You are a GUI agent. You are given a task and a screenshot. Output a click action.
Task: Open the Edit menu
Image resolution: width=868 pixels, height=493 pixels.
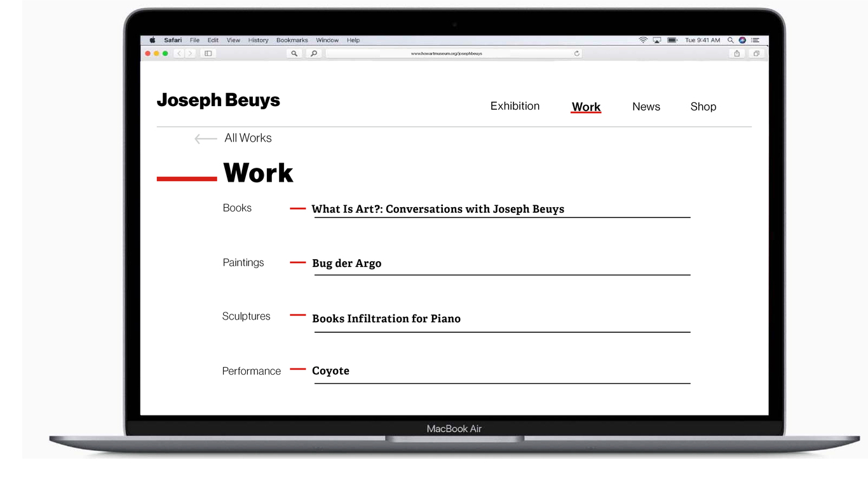click(x=213, y=40)
